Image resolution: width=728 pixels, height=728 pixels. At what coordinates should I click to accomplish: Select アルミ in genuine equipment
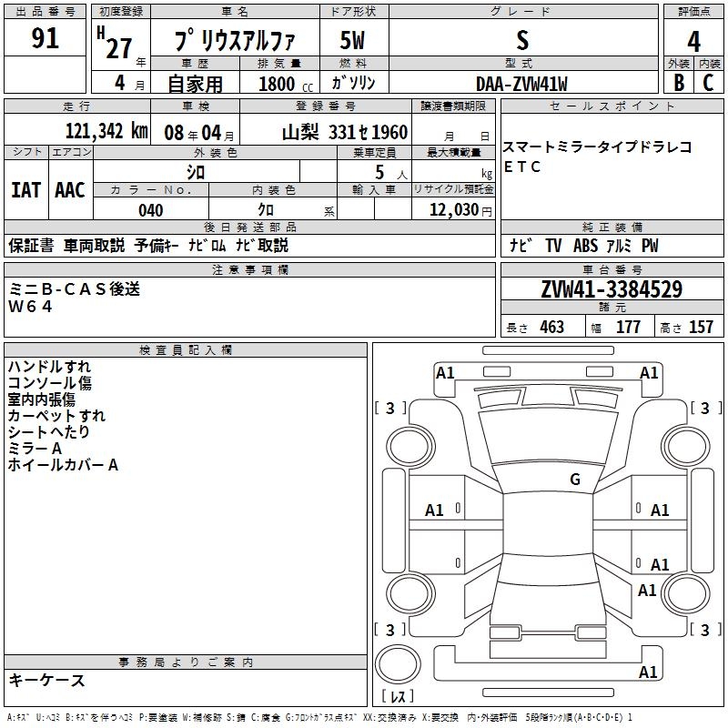pyautogui.click(x=619, y=246)
